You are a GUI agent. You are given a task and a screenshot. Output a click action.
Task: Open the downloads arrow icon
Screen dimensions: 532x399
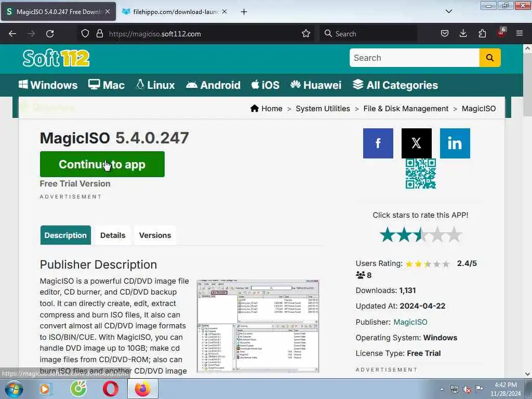tap(463, 34)
